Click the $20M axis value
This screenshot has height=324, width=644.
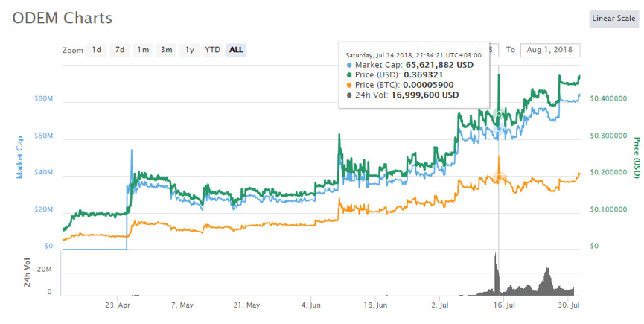[x=43, y=210]
